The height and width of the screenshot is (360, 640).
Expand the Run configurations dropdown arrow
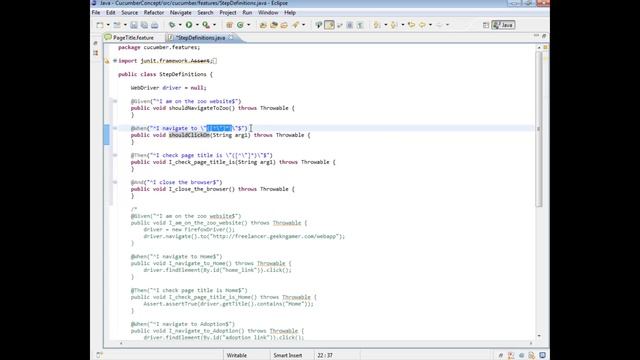197,25
